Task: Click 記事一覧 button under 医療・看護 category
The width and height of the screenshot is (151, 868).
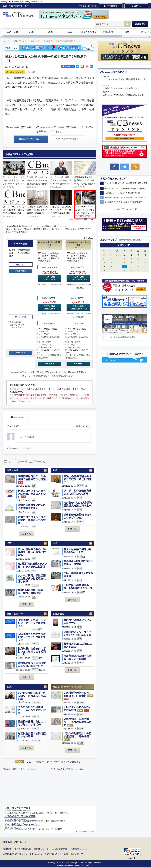Action: coord(26,534)
